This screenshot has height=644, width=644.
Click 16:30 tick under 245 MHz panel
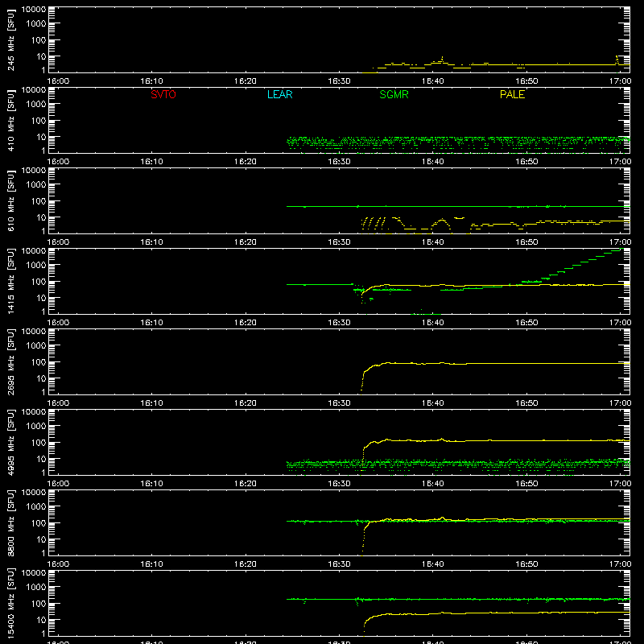[x=339, y=81]
